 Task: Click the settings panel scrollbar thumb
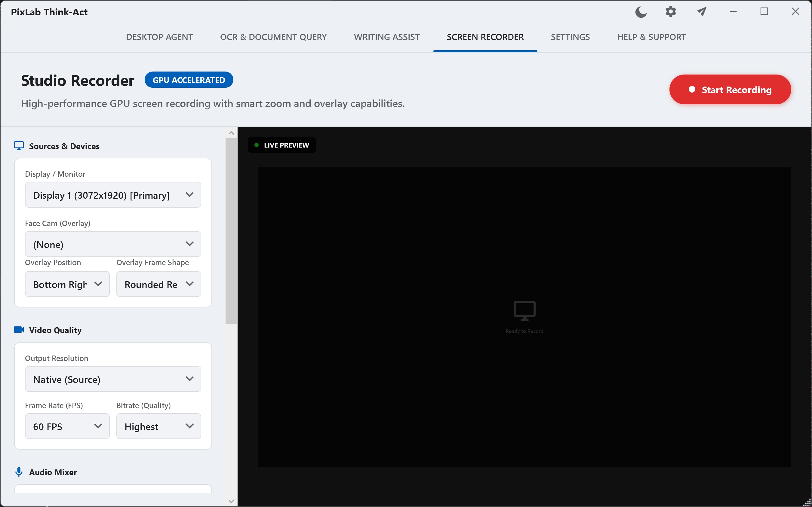(231, 231)
